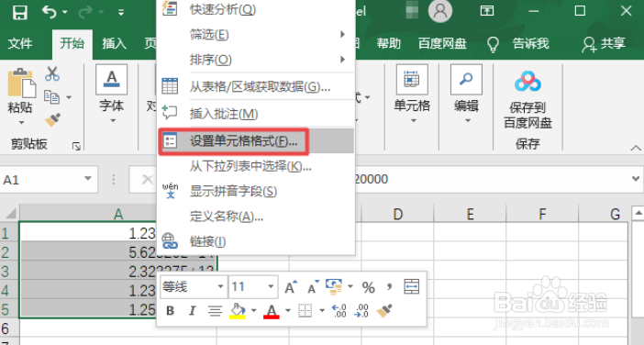Image resolution: width=644 pixels, height=345 pixels.
Task: Expand the formula bar chevron
Action: pyautogui.click(x=636, y=179)
